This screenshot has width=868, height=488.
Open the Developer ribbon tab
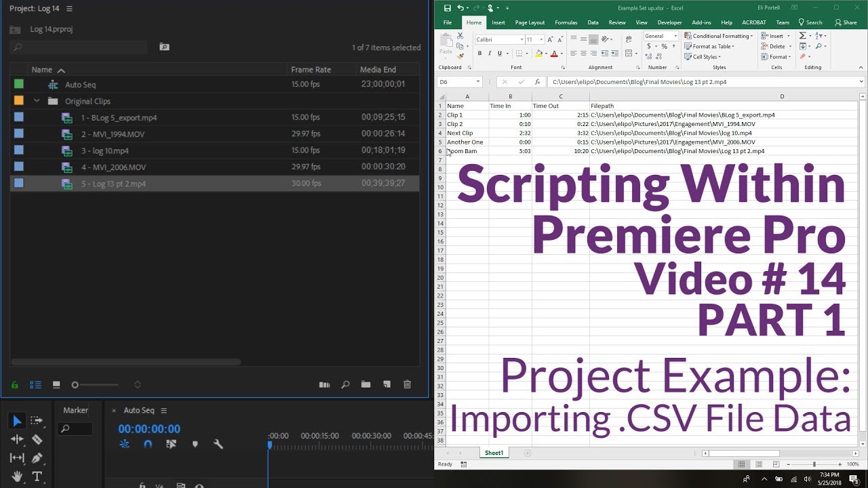point(670,22)
